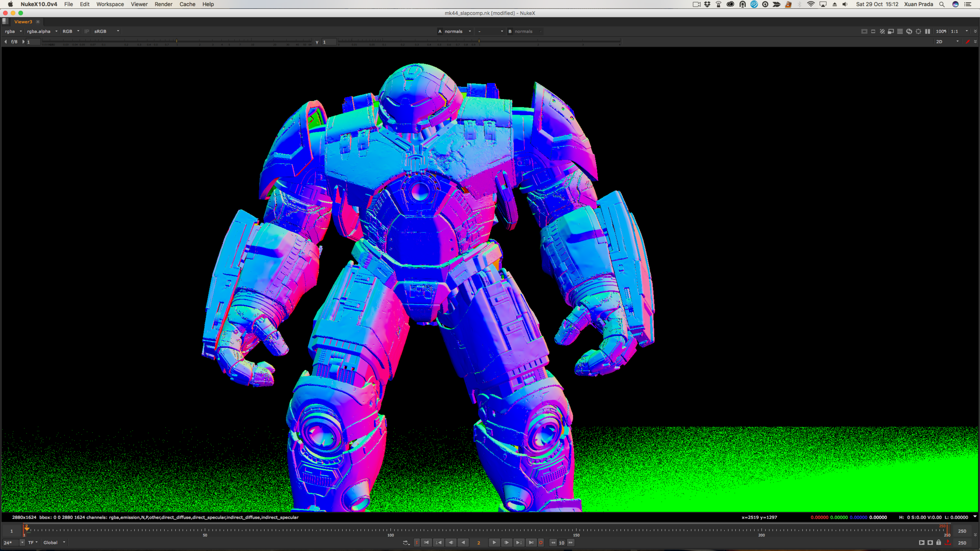Click the gamma slider handle

click(479, 40)
